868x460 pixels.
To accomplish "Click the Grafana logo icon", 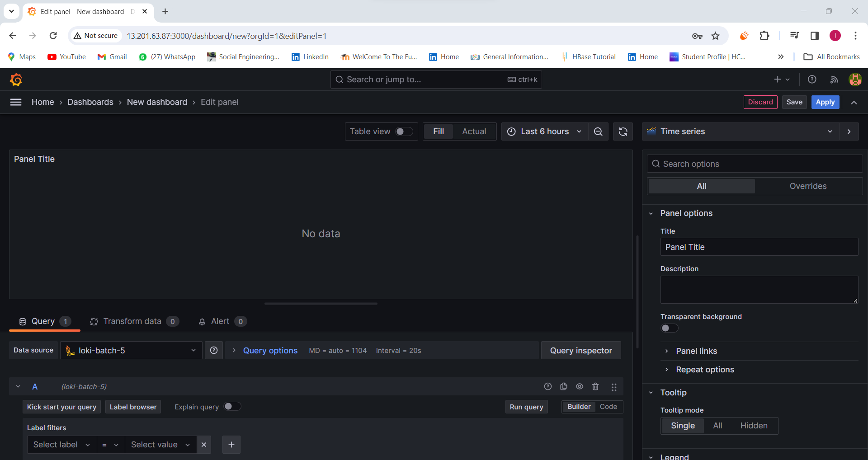I will tap(16, 80).
